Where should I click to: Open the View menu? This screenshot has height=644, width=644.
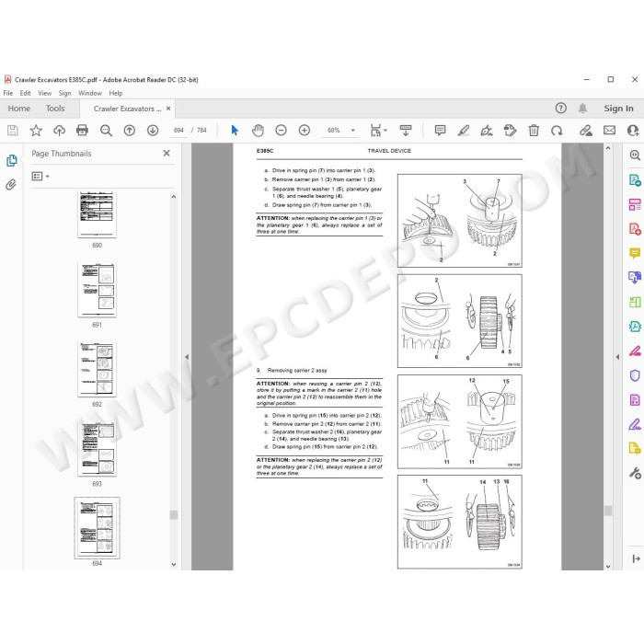click(45, 93)
